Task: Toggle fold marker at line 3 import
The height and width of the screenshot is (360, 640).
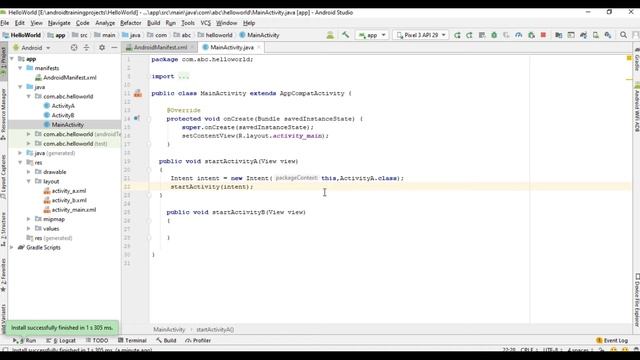Action: 149,76
